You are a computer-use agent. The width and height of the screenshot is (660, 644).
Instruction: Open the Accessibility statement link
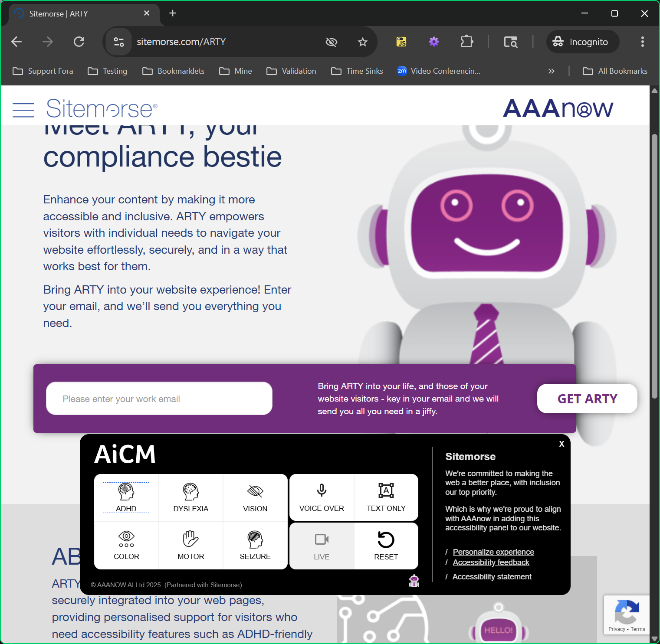coord(492,577)
